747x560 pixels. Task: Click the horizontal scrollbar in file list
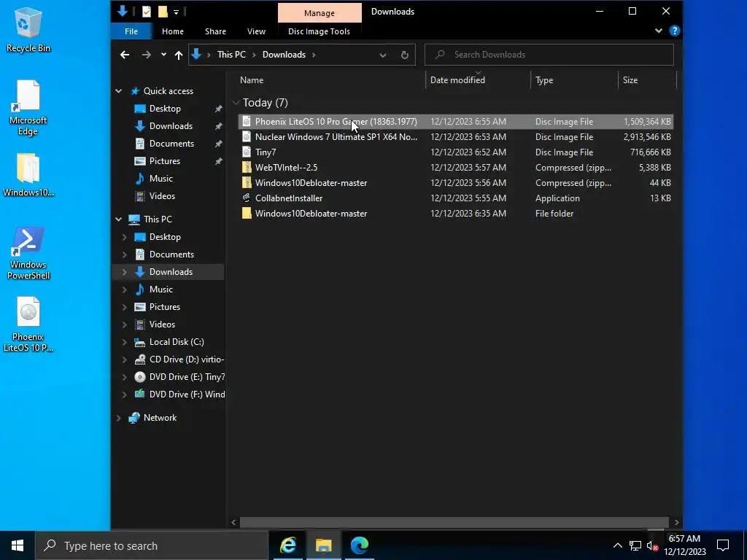click(454, 522)
